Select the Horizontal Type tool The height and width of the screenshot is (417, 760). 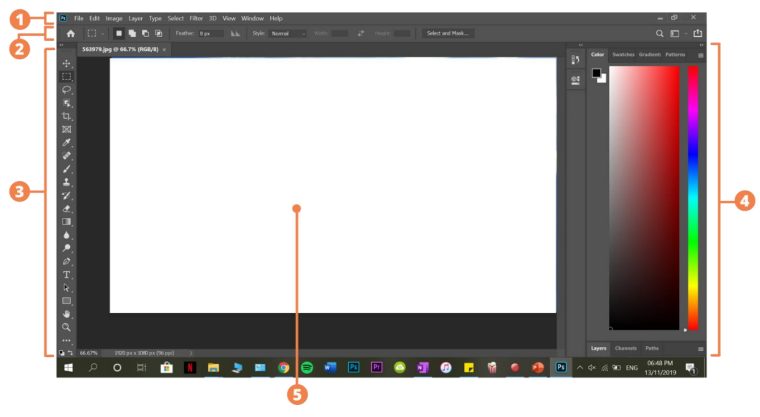(x=66, y=275)
